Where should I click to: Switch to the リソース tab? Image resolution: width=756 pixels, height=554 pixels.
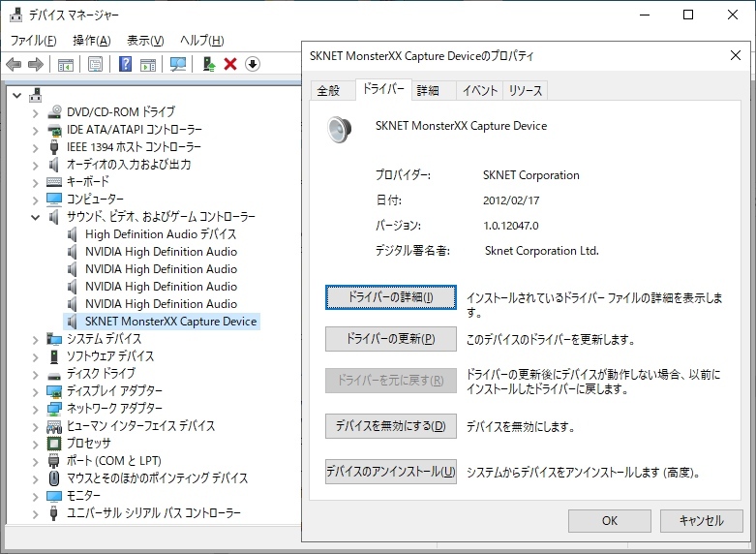tap(525, 90)
